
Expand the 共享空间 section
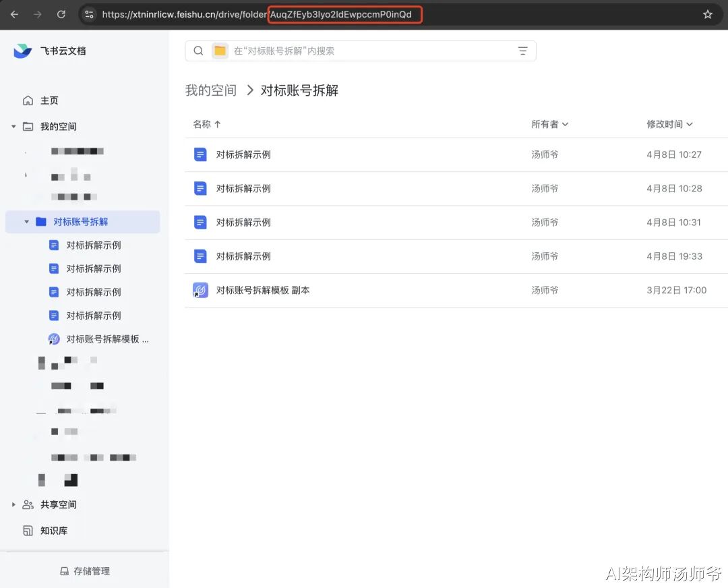(13, 504)
